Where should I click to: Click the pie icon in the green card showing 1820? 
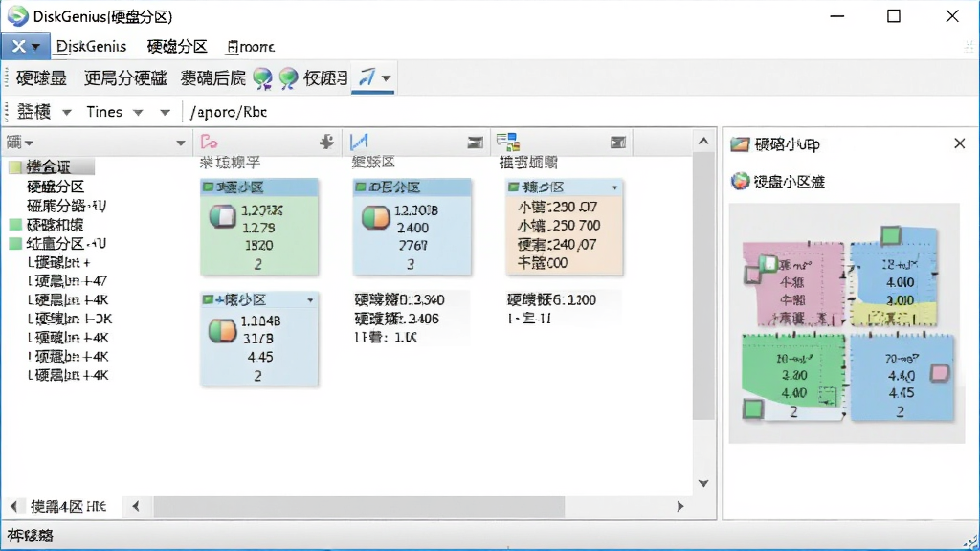point(222,216)
